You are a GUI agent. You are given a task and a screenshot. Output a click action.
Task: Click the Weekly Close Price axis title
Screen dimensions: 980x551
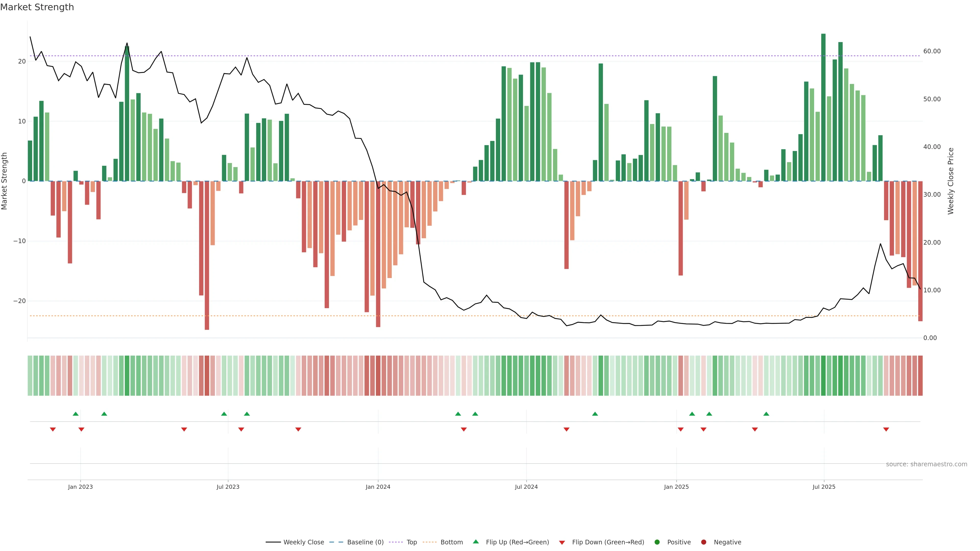[x=951, y=181]
